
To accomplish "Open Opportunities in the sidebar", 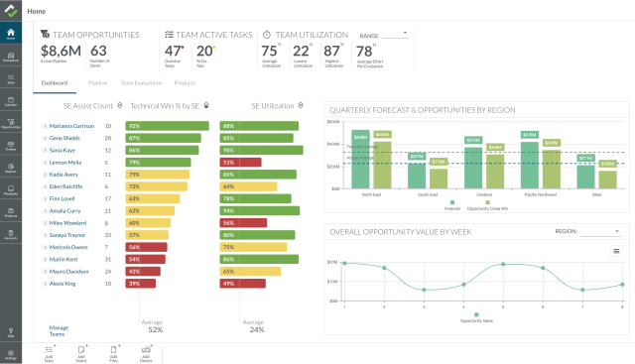I will coord(11,124).
